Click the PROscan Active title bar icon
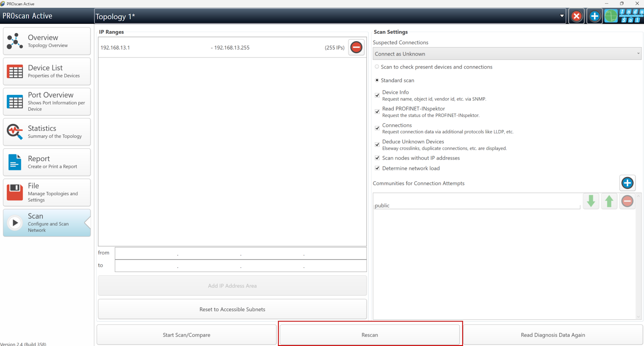This screenshot has height=346, width=644. (3, 4)
